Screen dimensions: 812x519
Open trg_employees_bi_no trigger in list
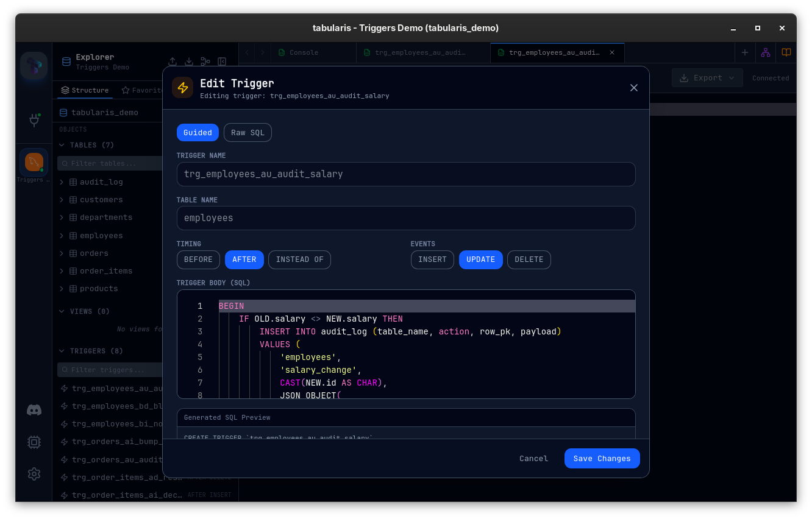click(118, 424)
